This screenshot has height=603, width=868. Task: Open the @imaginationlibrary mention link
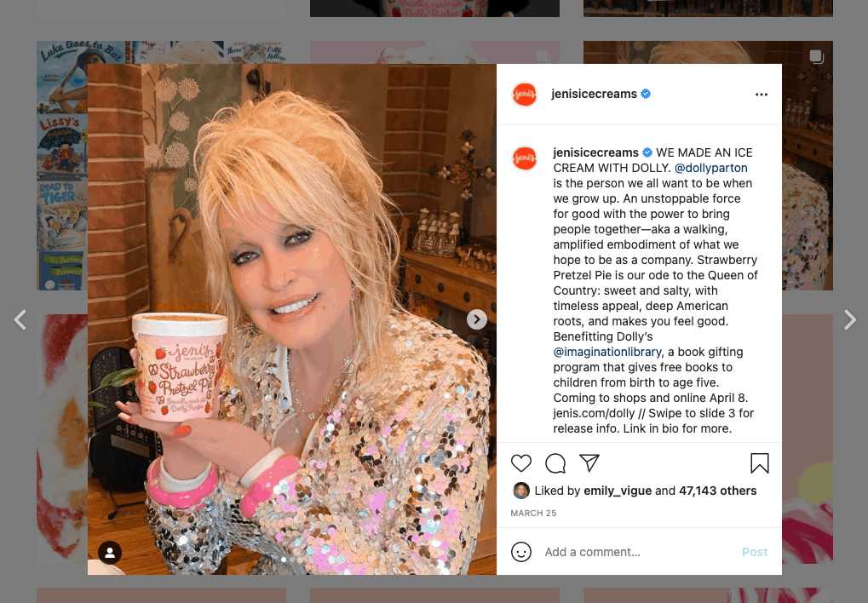pos(607,352)
